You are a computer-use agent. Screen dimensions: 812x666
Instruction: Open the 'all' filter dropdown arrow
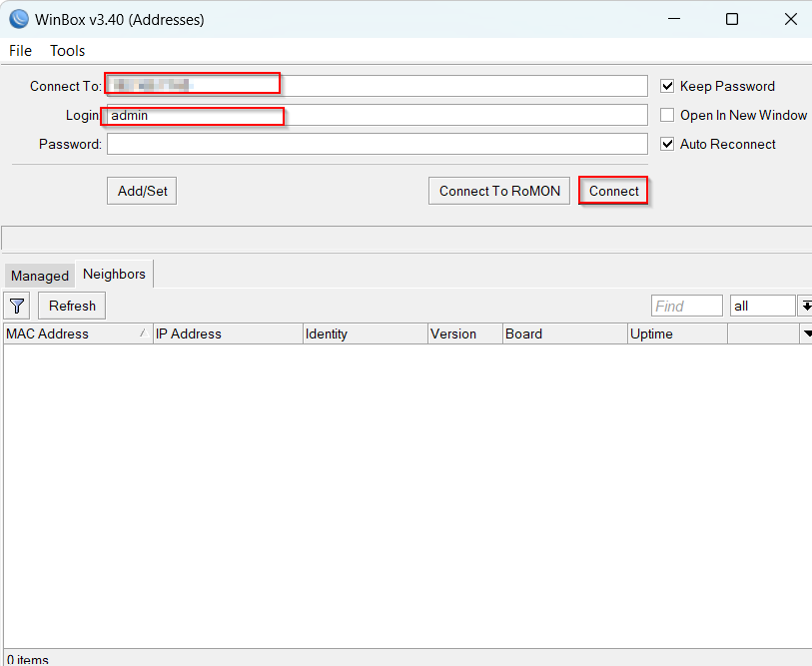(x=805, y=306)
